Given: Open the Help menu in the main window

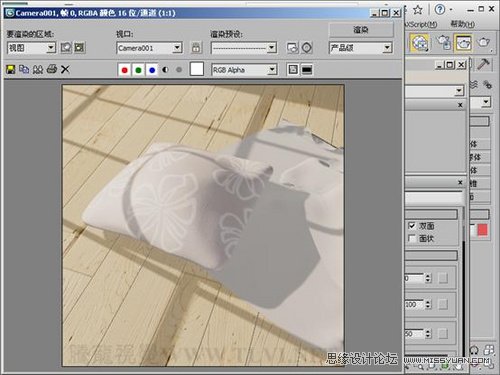Looking at the screenshot, I should 463,24.
